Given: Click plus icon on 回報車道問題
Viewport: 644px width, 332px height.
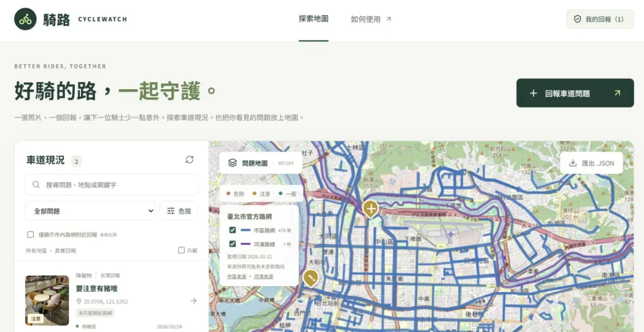Looking at the screenshot, I should click(x=533, y=93).
